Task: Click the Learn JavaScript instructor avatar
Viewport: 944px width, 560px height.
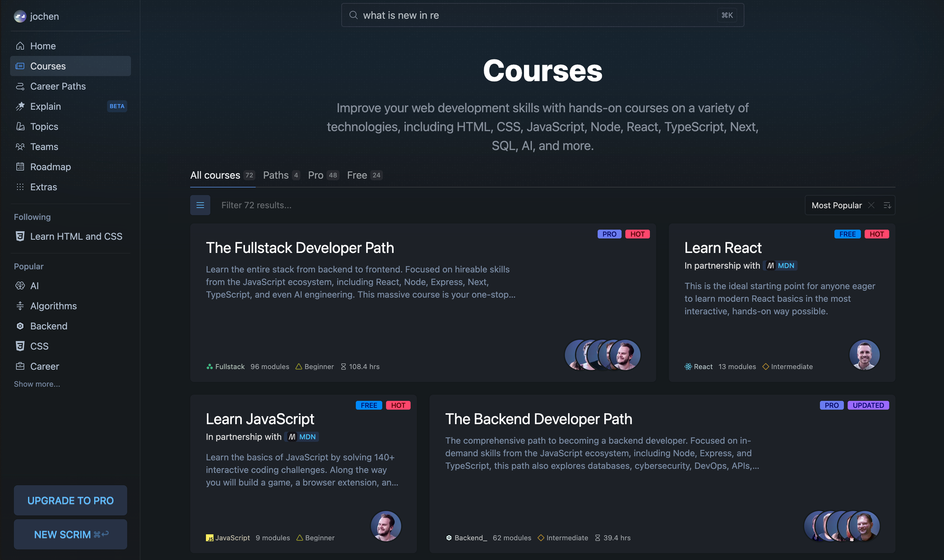Action: [x=386, y=526]
